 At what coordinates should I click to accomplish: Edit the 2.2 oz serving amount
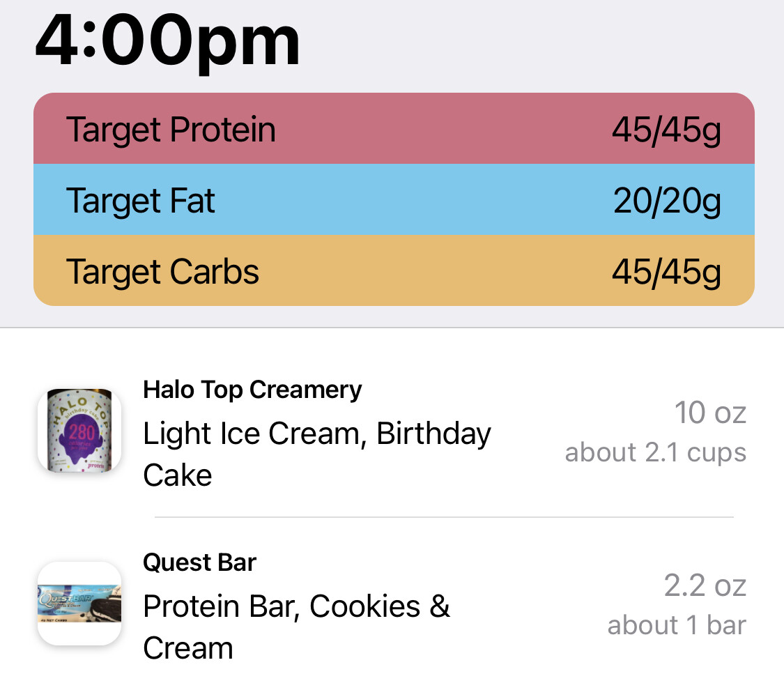(x=705, y=586)
